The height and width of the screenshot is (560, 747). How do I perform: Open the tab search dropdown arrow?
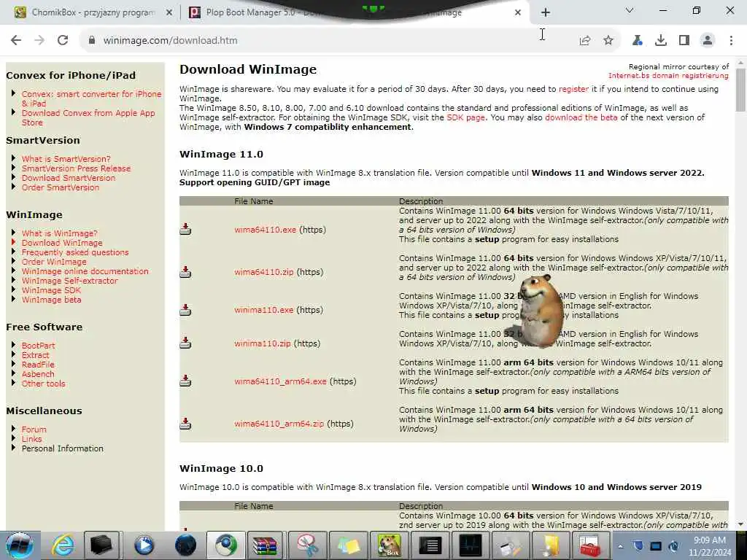tap(630, 10)
